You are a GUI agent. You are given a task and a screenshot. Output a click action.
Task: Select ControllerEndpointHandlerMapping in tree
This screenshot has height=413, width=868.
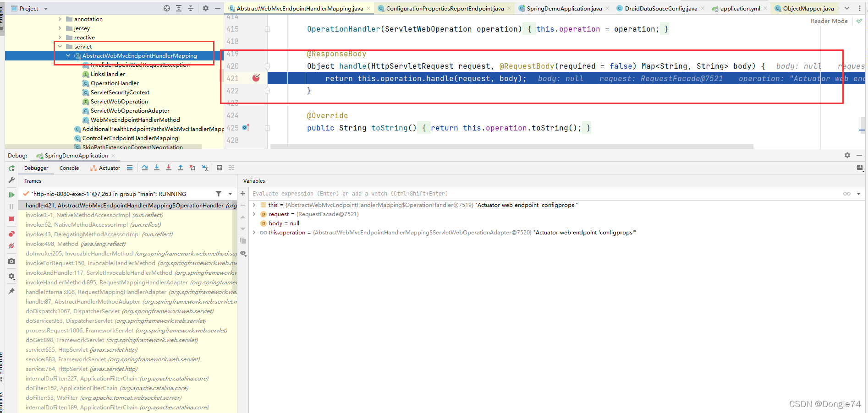click(x=130, y=138)
